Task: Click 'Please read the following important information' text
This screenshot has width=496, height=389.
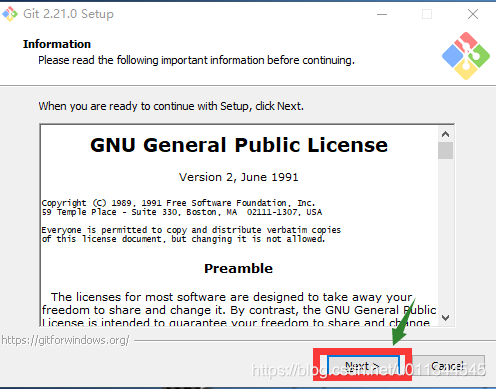Action: 196,60
